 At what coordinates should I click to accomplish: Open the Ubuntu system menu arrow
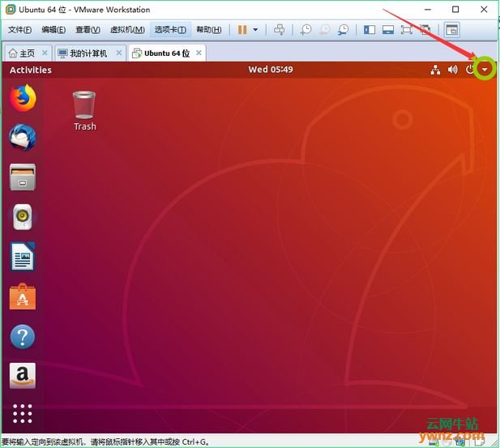tap(484, 70)
